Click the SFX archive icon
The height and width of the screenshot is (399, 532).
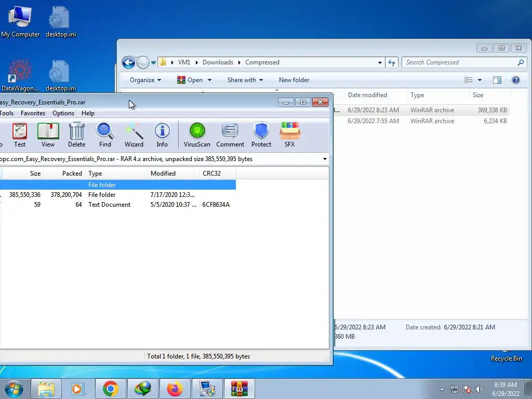(290, 135)
